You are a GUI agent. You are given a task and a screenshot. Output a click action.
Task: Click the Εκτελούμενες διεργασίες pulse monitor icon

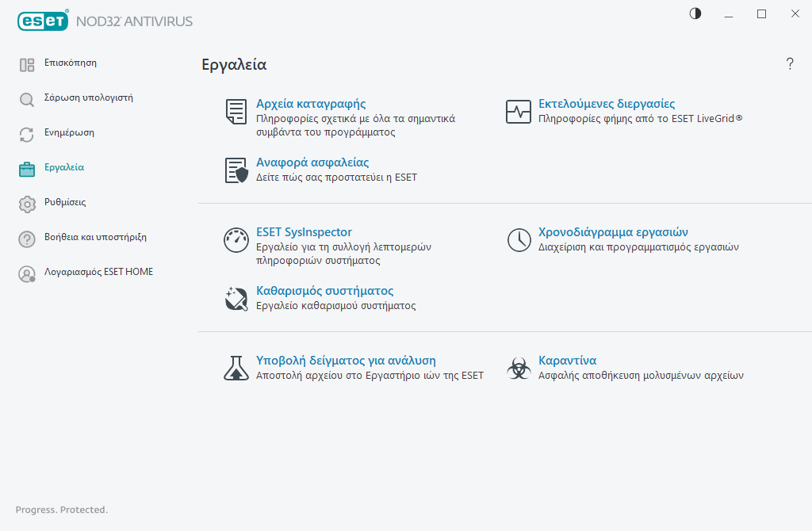tap(519, 112)
